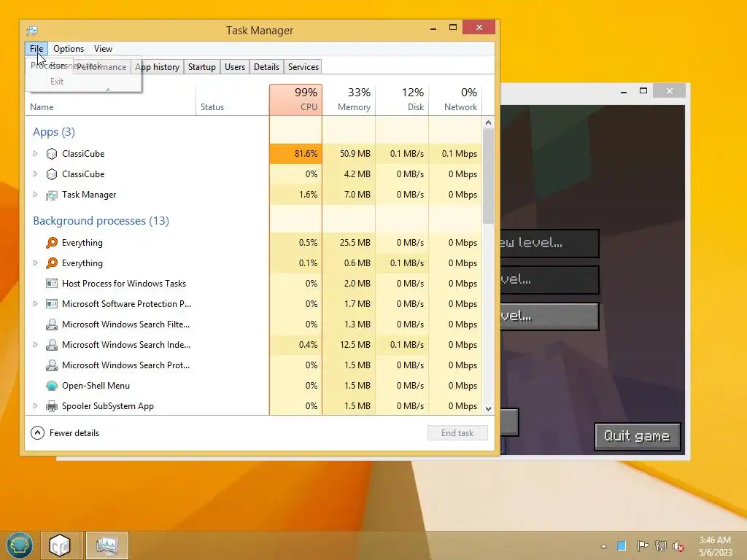Open the File menu
The height and width of the screenshot is (560, 747).
(36, 49)
